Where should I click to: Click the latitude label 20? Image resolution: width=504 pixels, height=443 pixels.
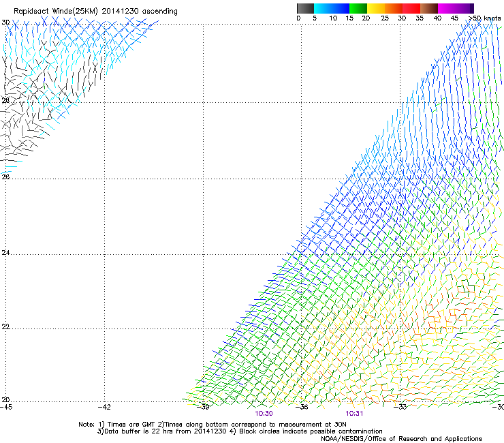[x=5, y=400]
